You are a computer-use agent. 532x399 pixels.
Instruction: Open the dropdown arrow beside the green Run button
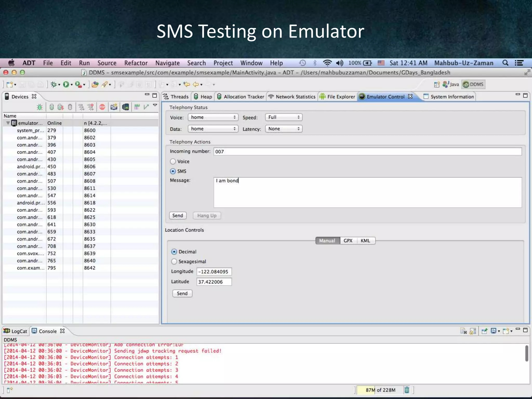click(72, 85)
